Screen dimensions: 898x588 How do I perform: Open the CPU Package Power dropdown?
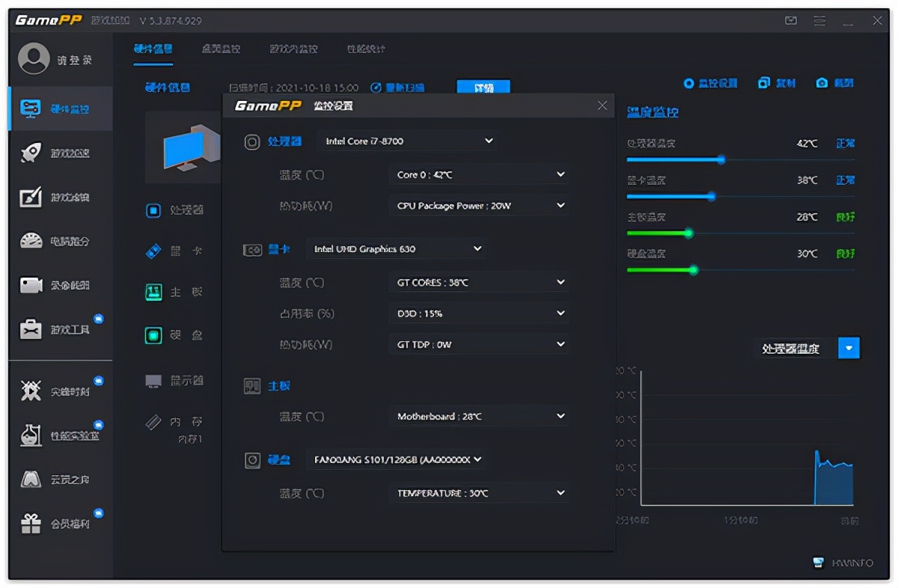point(561,206)
